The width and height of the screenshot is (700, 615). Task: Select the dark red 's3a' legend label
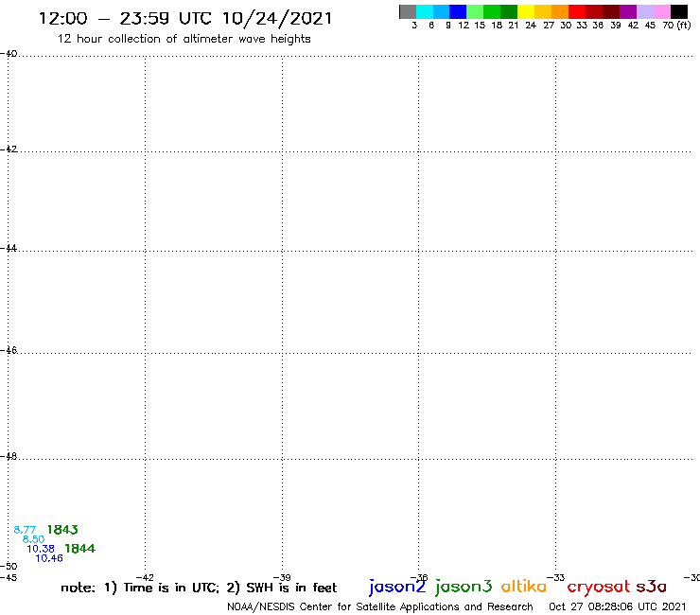pyautogui.click(x=652, y=587)
